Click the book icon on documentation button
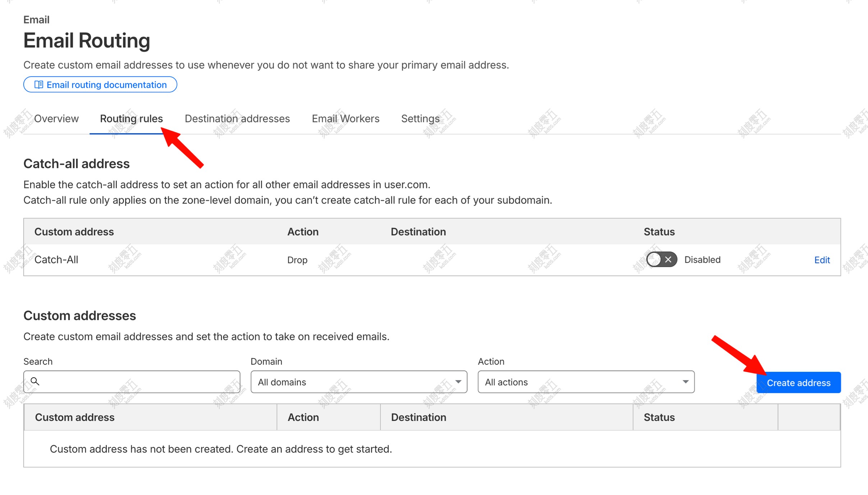Viewport: 868px width, 495px height. (39, 84)
